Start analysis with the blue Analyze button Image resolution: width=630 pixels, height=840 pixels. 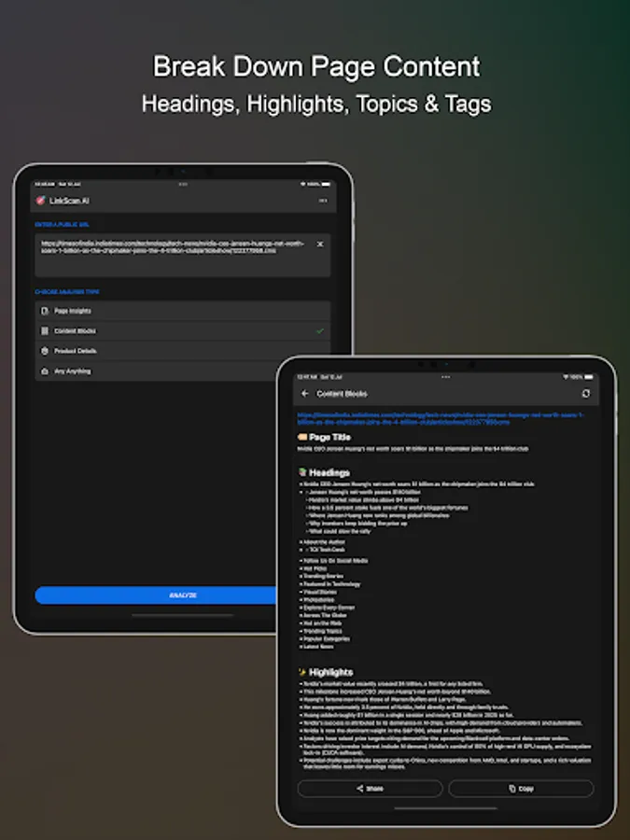tap(156, 595)
